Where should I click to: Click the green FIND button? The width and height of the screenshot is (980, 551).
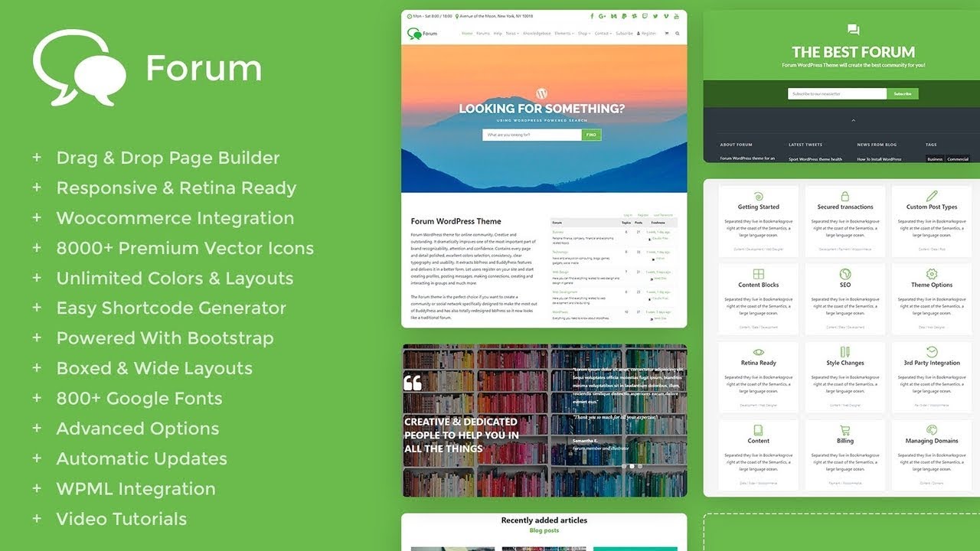coord(591,135)
